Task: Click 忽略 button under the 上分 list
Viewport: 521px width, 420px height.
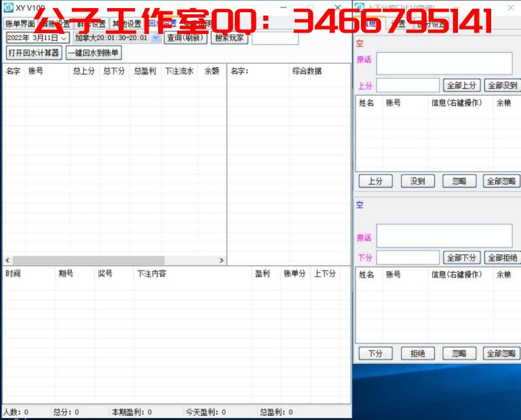Action: click(x=459, y=181)
